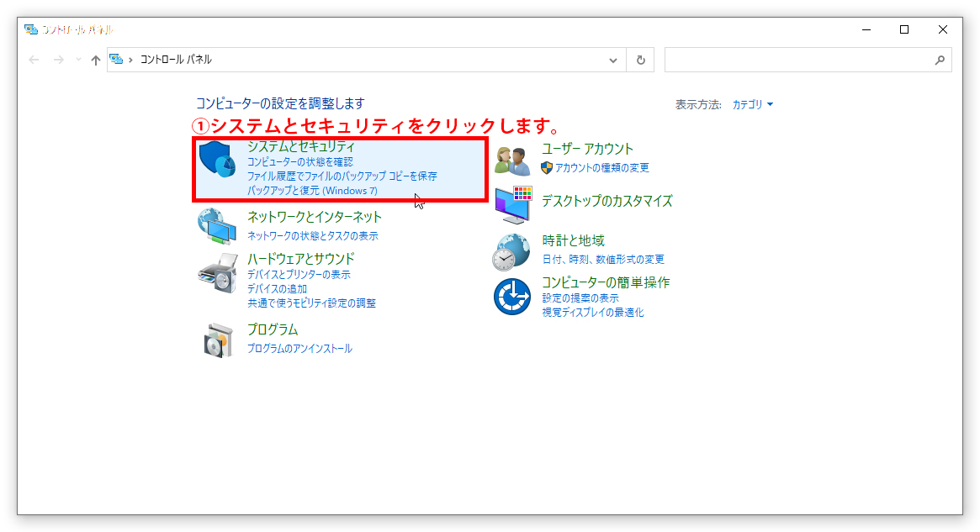
Task: Open the Programs disc icon
Action: [218, 340]
